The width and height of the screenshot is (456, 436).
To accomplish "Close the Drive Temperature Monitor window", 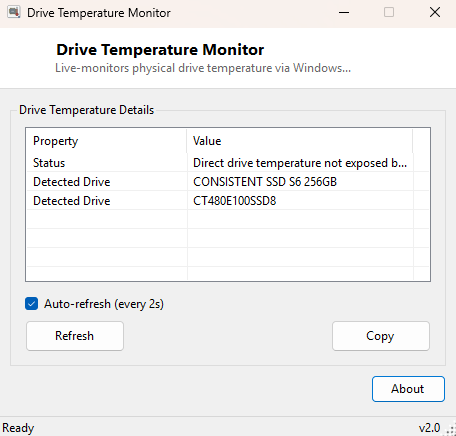I will pos(435,13).
